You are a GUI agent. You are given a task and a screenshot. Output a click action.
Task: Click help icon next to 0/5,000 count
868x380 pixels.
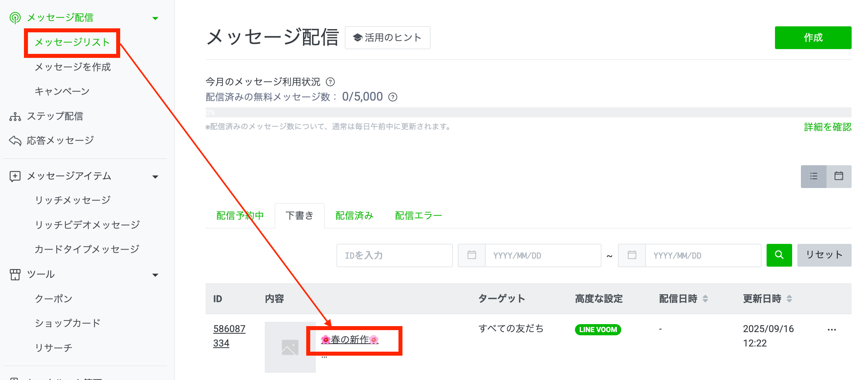click(x=393, y=97)
